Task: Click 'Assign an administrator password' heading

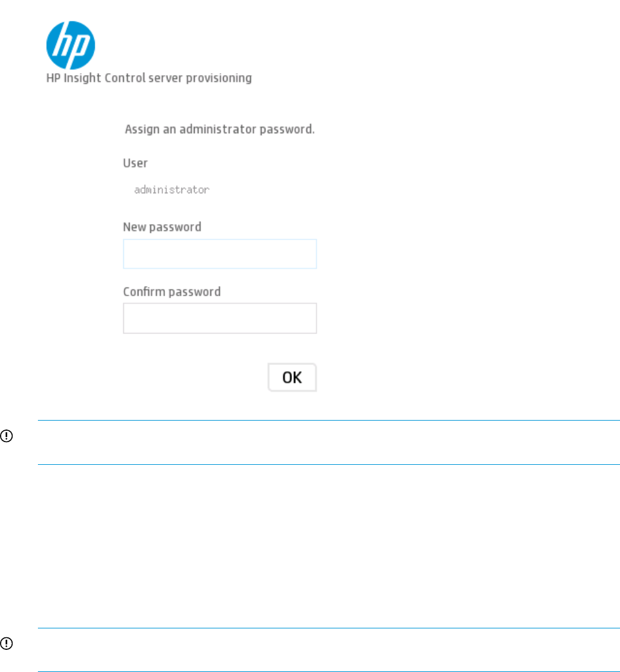Action: pyautogui.click(x=219, y=130)
